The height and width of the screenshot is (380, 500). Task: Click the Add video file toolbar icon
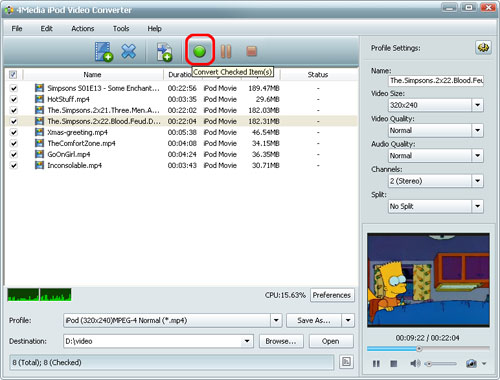coord(104,52)
